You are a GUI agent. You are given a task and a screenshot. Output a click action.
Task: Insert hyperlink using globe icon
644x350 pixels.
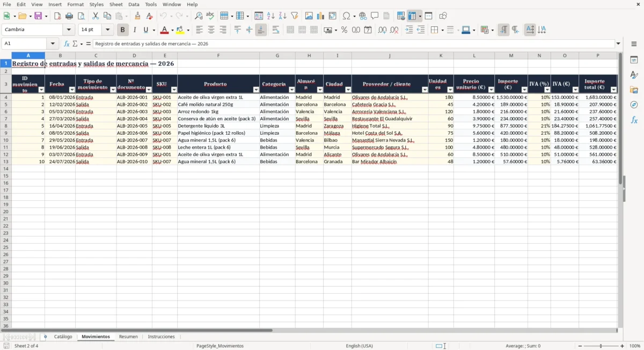pyautogui.click(x=363, y=16)
